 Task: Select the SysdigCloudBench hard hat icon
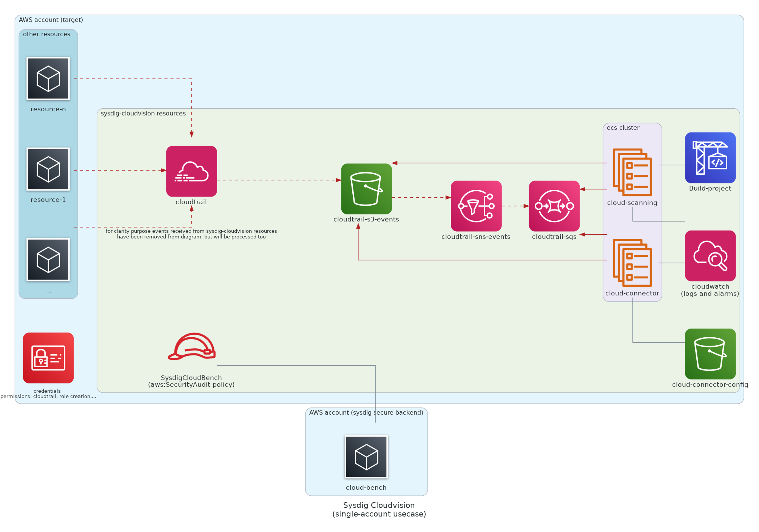[x=191, y=346]
